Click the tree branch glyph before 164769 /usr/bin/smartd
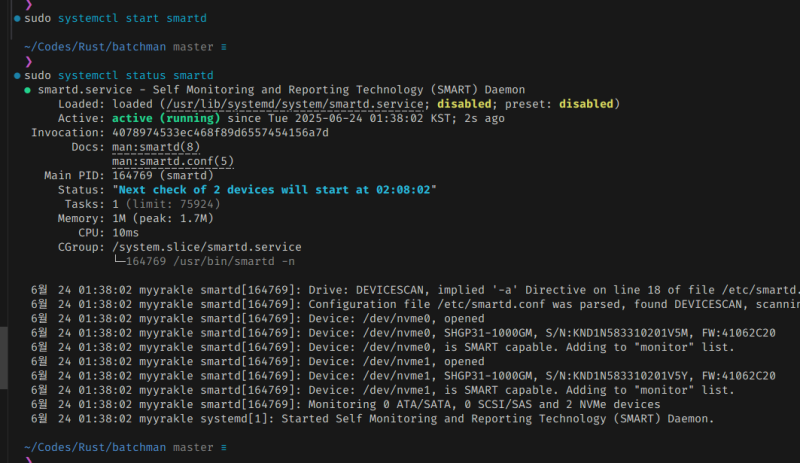Viewport: 800px width, 463px height. point(119,261)
